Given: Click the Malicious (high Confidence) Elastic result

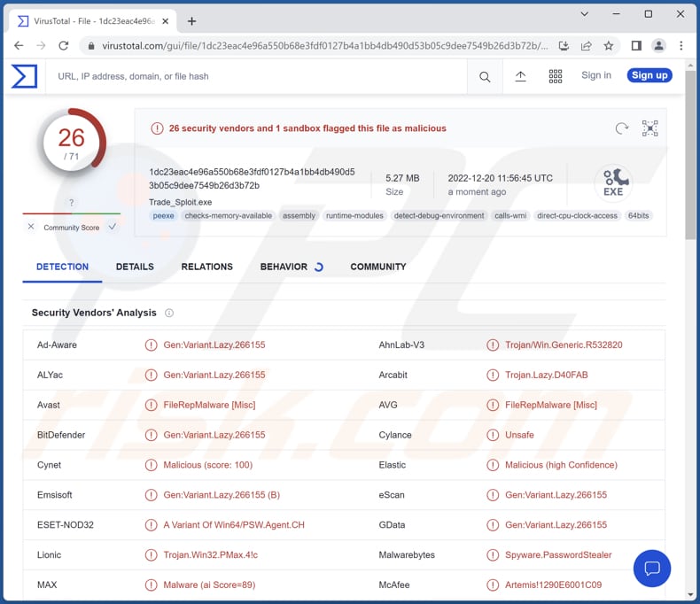Looking at the screenshot, I should point(561,465).
